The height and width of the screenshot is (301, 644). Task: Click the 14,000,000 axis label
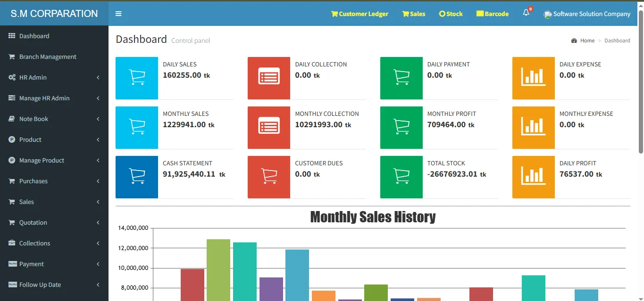point(133,228)
